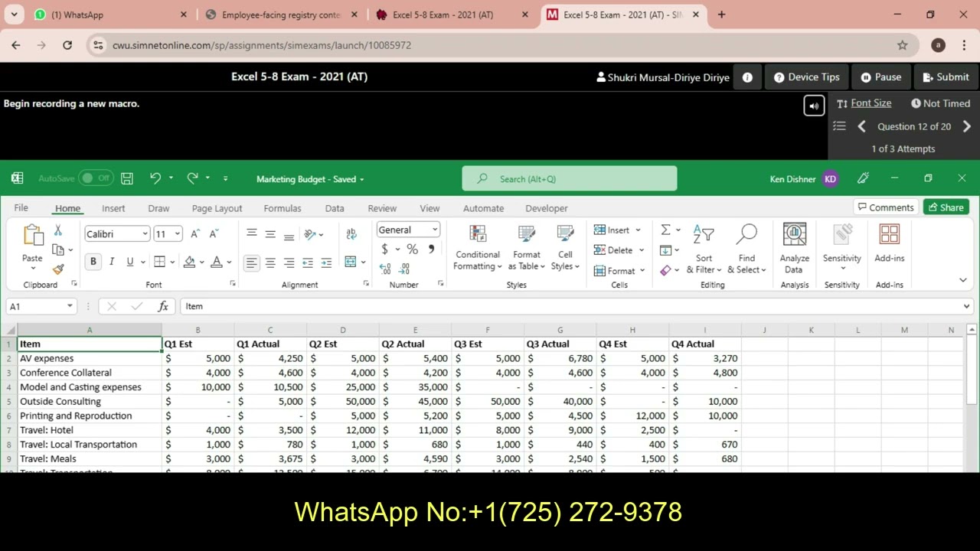Open the Sort & Filter dropdown
The width and height of the screenshot is (980, 551).
(x=704, y=248)
